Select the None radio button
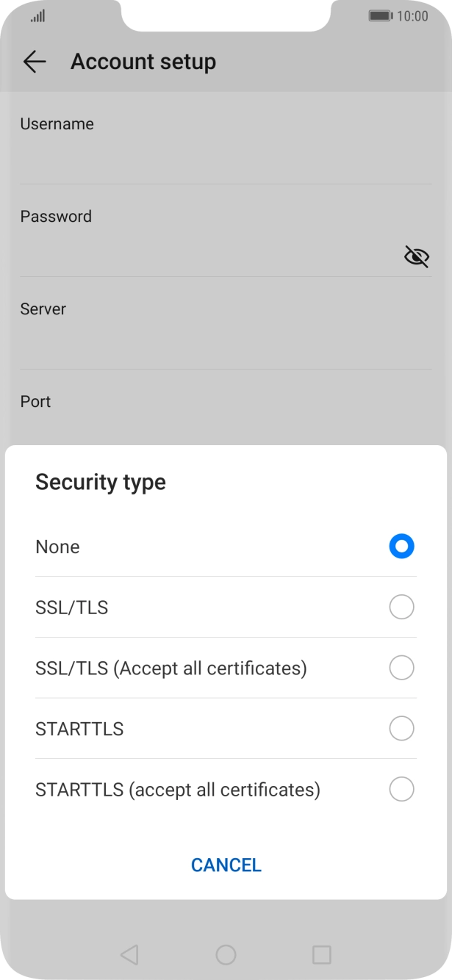Viewport: 452px width, 980px height. point(401,547)
